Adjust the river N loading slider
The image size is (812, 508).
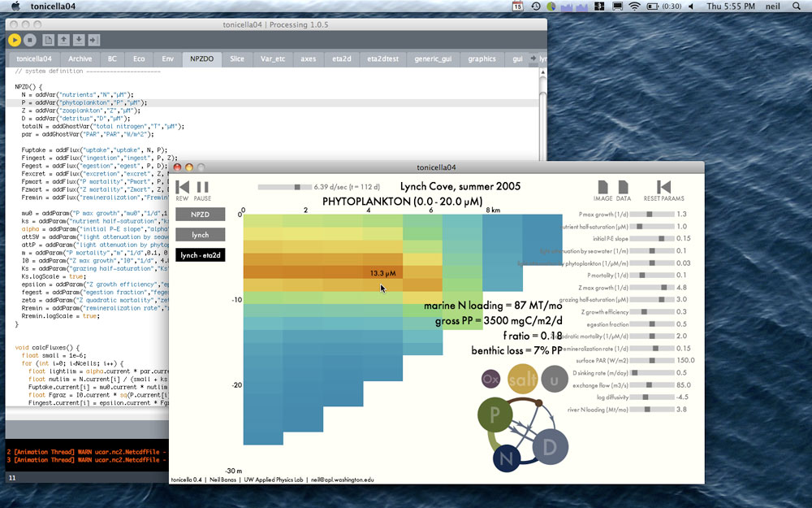652,410
